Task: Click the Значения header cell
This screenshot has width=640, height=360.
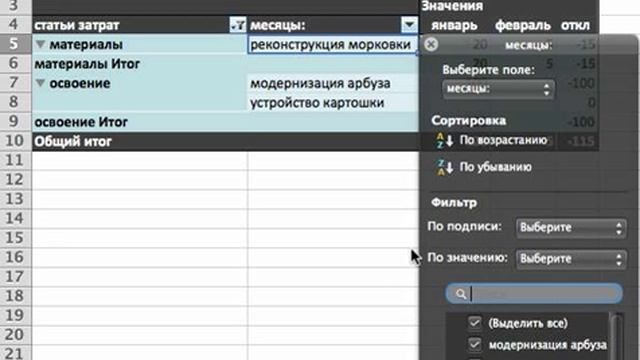Action: click(452, 6)
